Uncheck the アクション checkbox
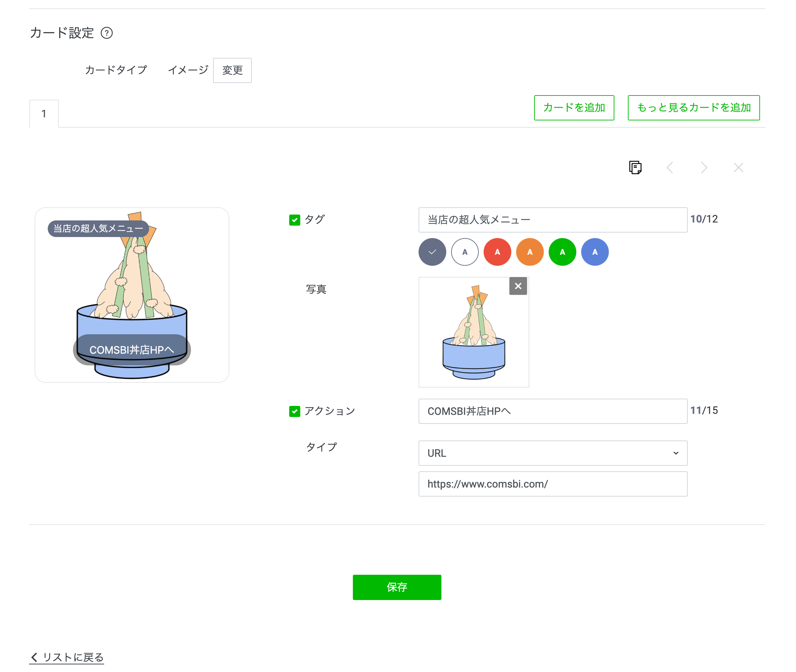The image size is (796, 672). click(x=294, y=411)
